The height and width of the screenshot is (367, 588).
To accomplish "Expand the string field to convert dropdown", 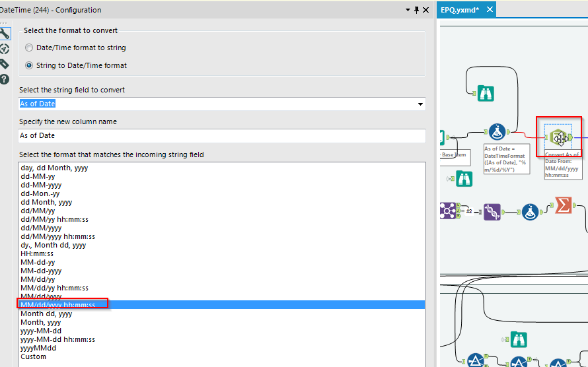I will (x=420, y=104).
